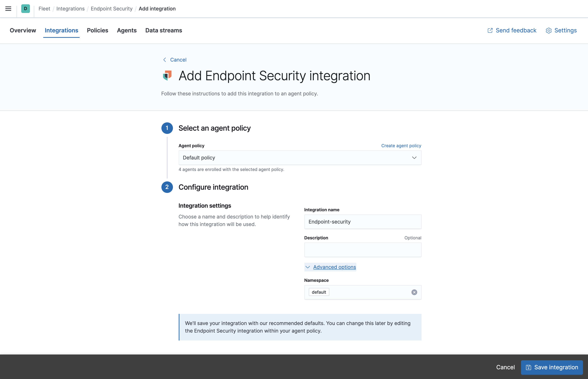Switch to the Agents tab
This screenshot has width=588, height=379.
[x=127, y=30]
